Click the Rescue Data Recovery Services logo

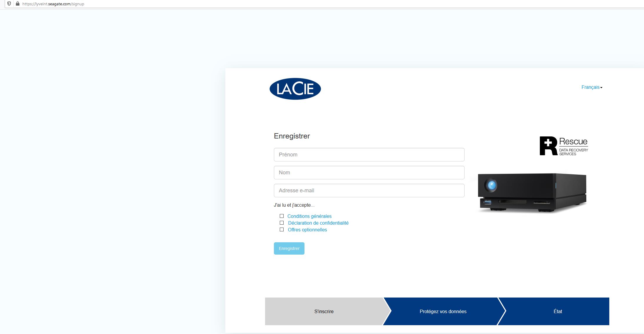(x=564, y=146)
